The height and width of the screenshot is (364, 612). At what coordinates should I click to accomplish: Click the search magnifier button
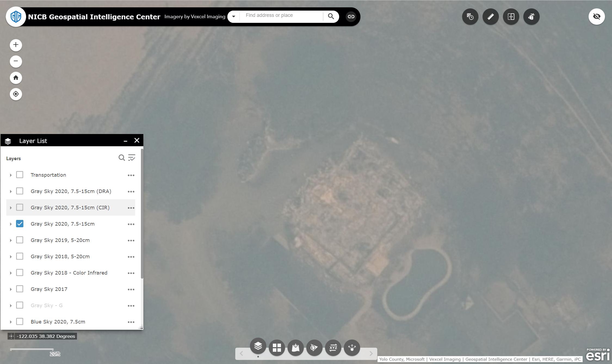click(331, 16)
